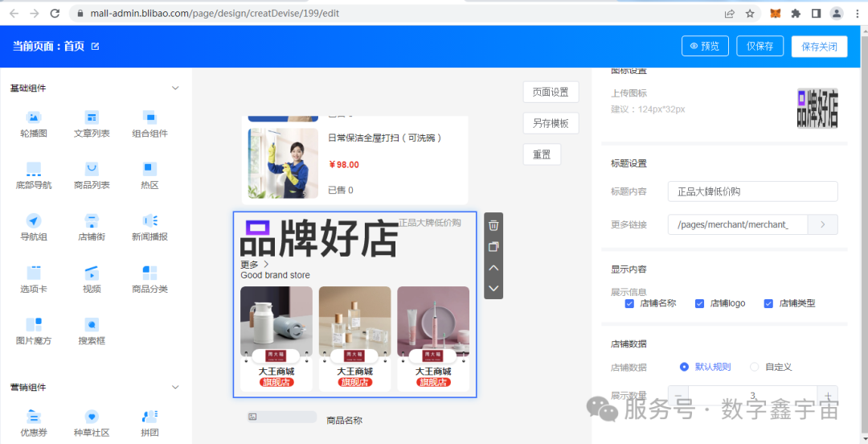Increase 展示数量 with the plus button
868x444 pixels.
coord(828,396)
